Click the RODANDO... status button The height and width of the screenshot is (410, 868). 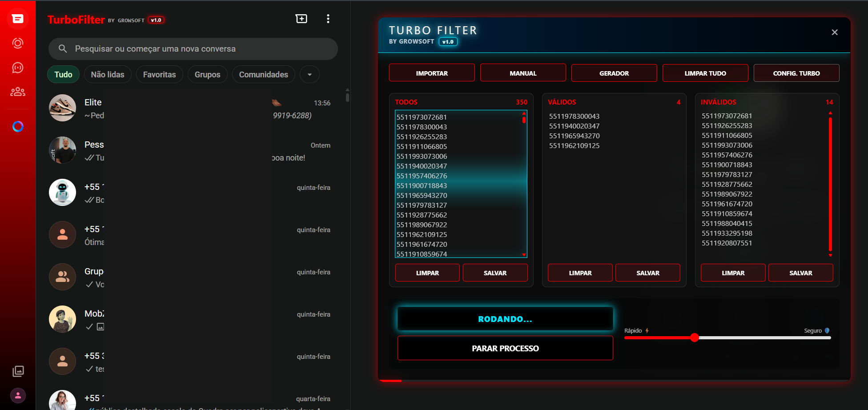[x=505, y=319]
